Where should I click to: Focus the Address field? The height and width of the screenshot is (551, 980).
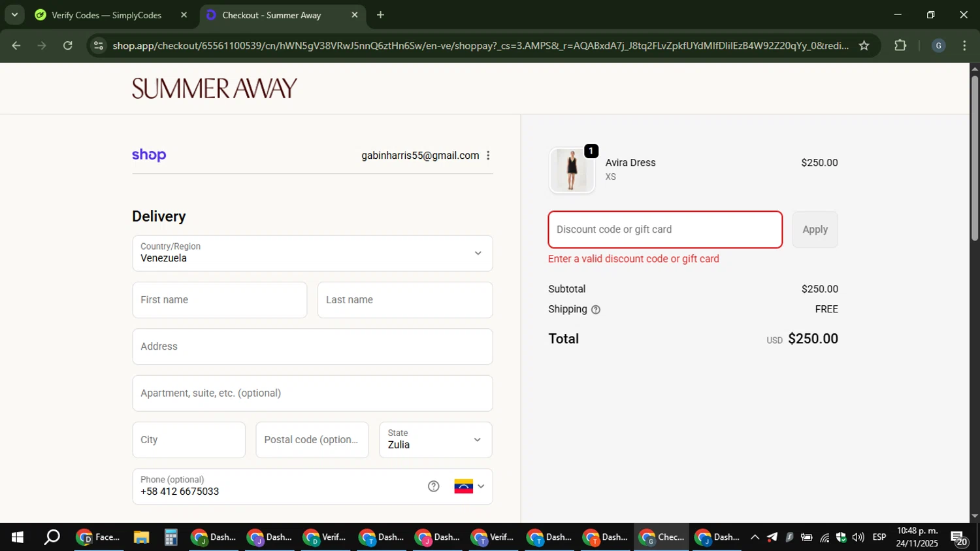pos(312,346)
